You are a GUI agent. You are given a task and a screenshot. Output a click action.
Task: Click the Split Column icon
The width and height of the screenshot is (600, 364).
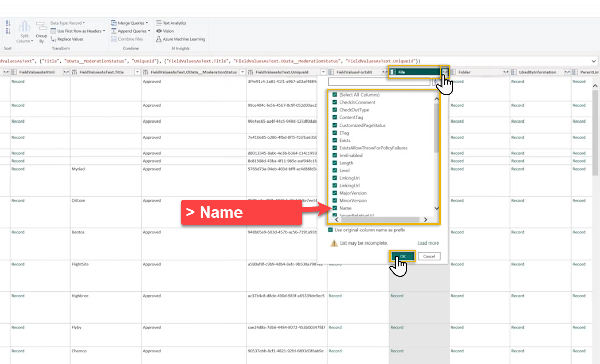point(25,27)
